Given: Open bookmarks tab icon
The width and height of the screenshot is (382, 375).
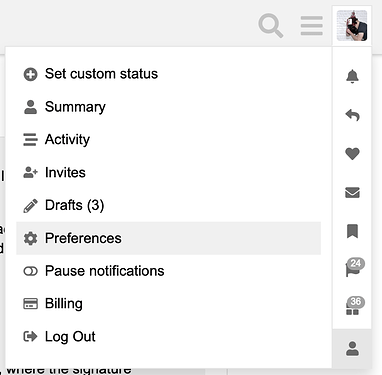Looking at the screenshot, I should coord(352,231).
